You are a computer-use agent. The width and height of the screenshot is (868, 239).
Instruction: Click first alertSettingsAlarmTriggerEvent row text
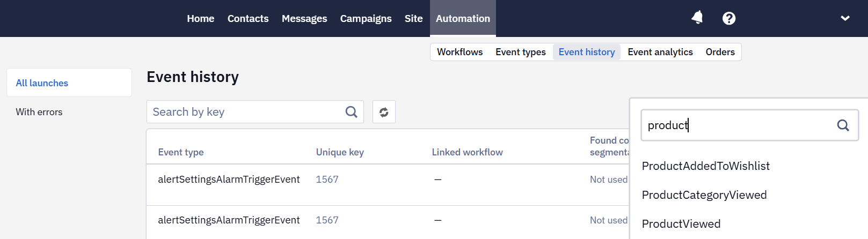[229, 180]
